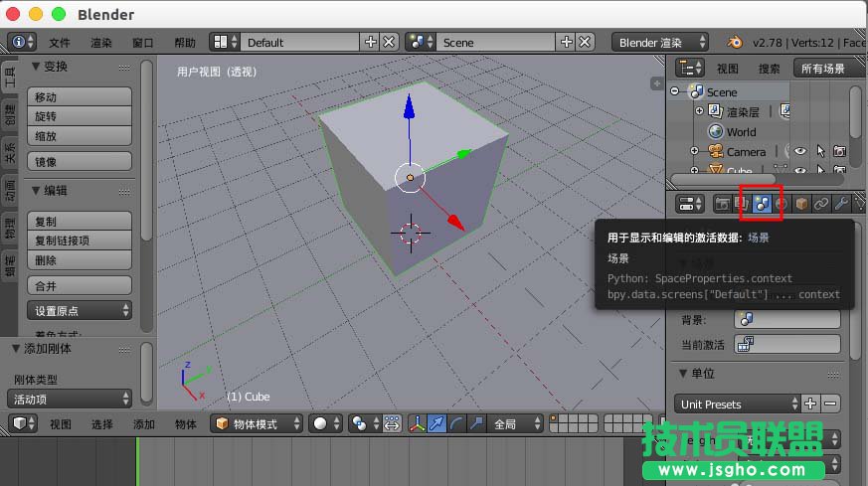
Task: Click the 当前激活 clip field
Action: pyautogui.click(x=787, y=344)
